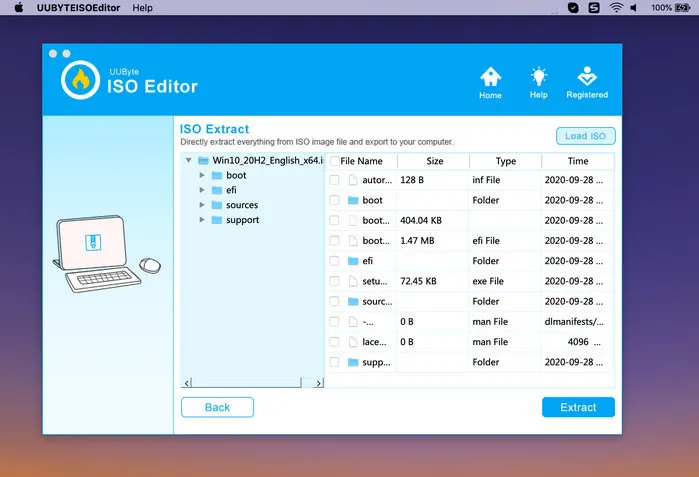Click the efi folder icon in file list
Image resolution: width=699 pixels, height=477 pixels.
(353, 261)
